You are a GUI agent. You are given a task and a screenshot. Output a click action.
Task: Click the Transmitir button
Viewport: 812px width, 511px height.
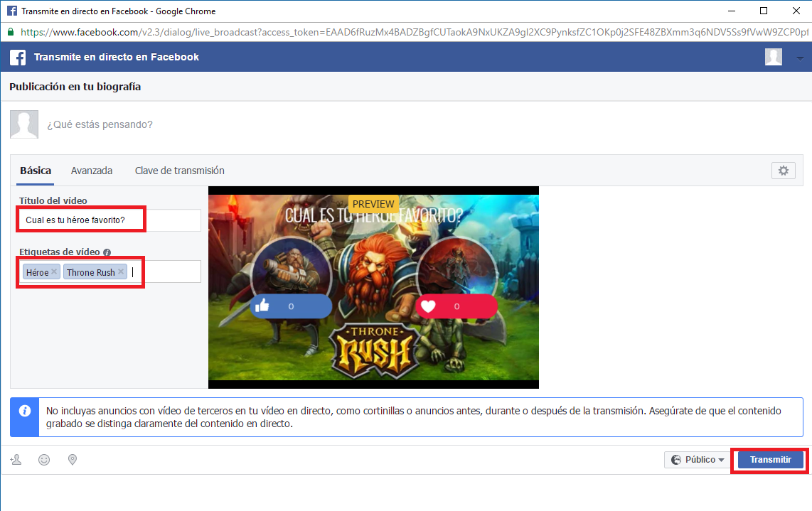(x=771, y=460)
